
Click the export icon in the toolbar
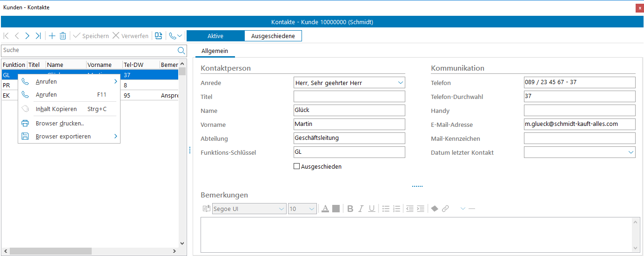(x=159, y=36)
